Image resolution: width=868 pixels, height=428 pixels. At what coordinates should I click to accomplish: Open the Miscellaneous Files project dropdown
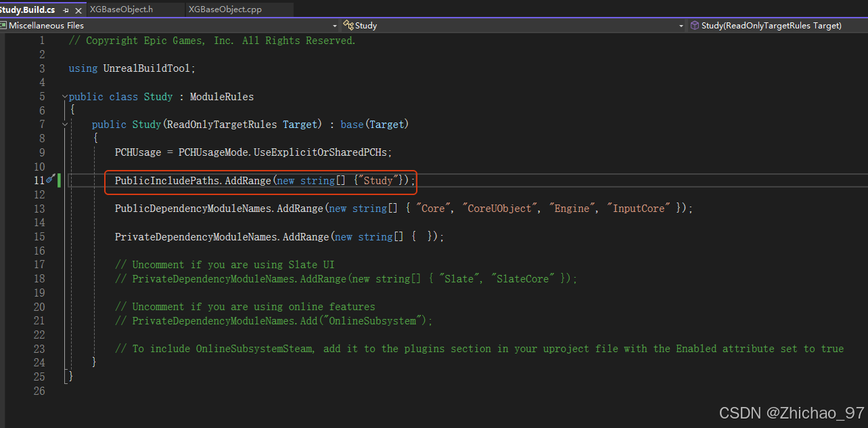coord(334,26)
